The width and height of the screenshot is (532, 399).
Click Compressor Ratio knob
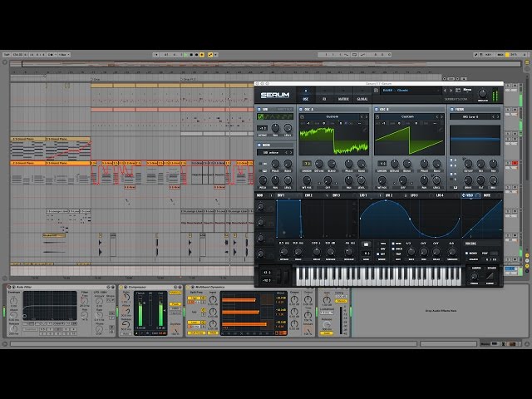point(126,297)
